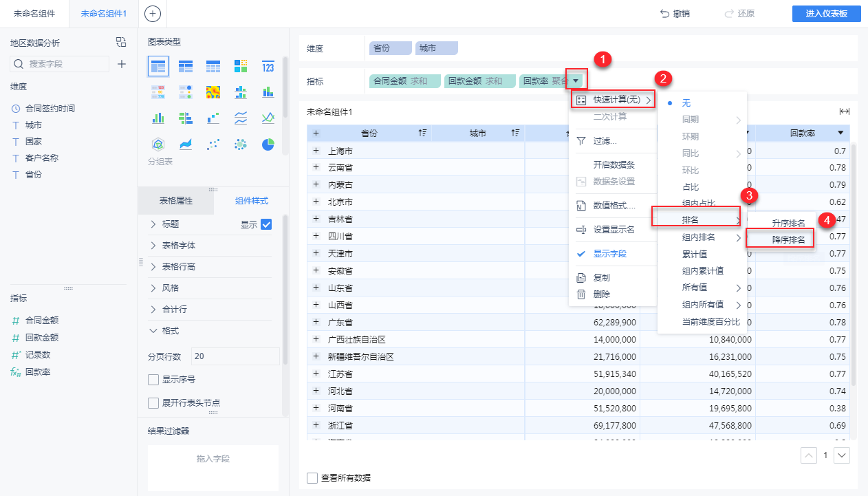Pick the partitioned line chart icon

pos(241,118)
